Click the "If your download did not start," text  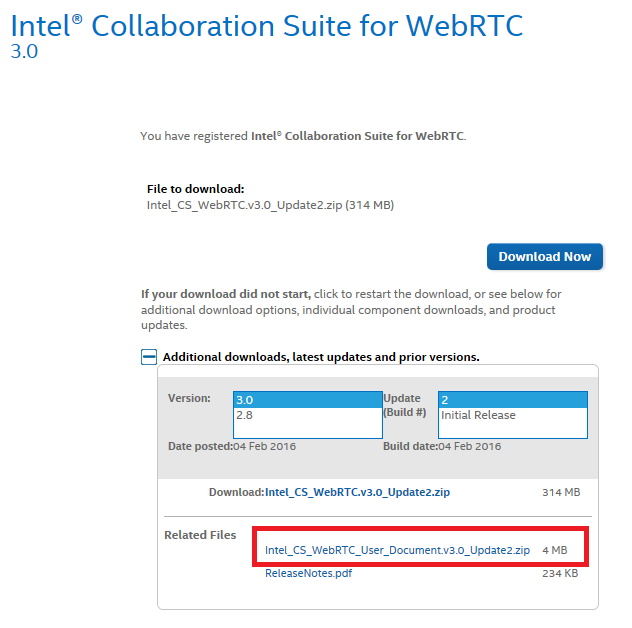coord(226,294)
